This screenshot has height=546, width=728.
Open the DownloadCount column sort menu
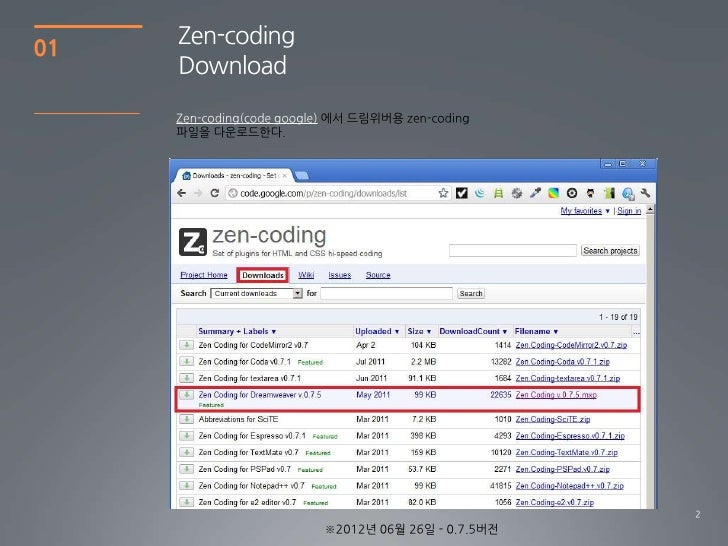click(x=473, y=331)
